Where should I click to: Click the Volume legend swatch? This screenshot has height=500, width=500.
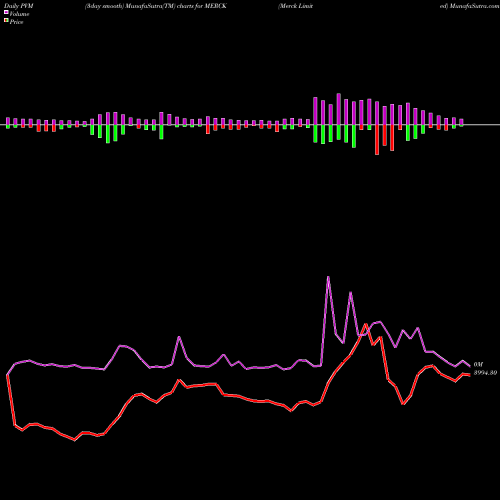[6, 13]
